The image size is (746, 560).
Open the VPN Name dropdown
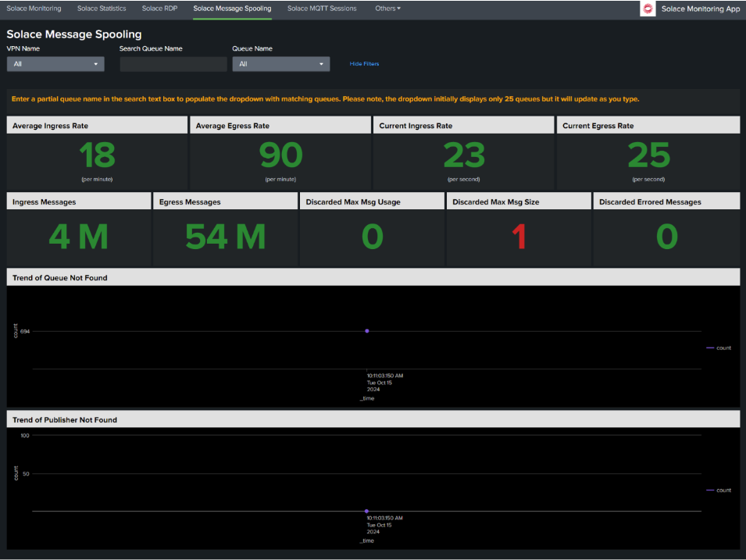[55, 64]
